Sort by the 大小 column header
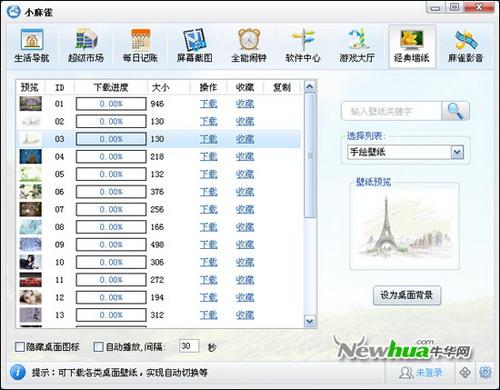Screen dimensions: 500x390 [161, 87]
